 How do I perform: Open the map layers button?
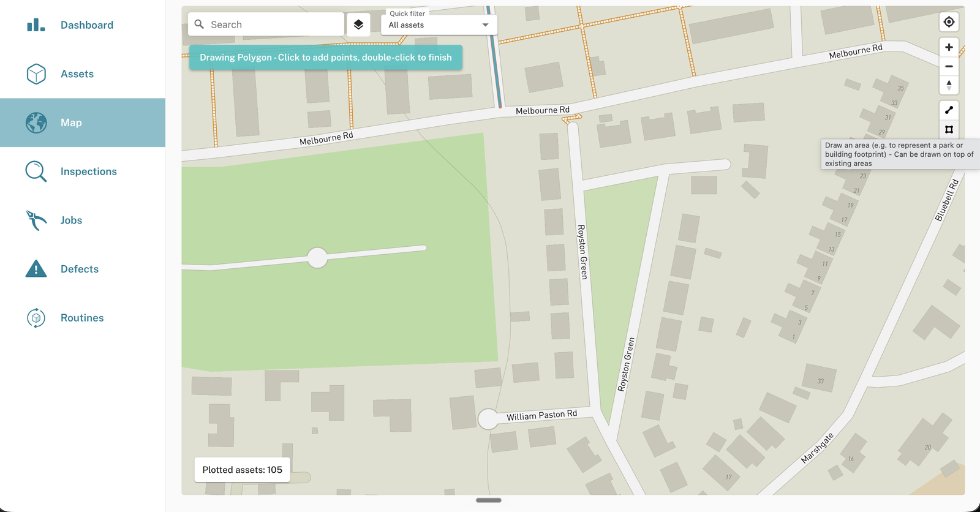click(x=358, y=24)
